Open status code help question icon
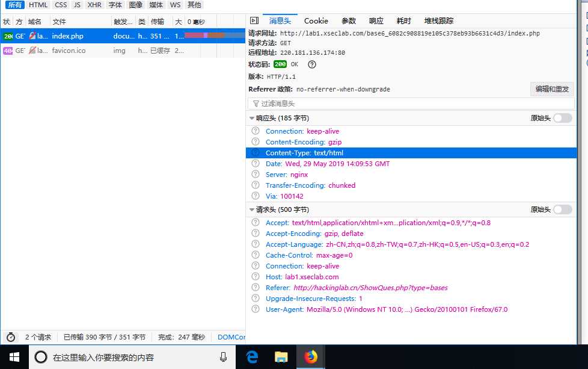 [311, 64]
